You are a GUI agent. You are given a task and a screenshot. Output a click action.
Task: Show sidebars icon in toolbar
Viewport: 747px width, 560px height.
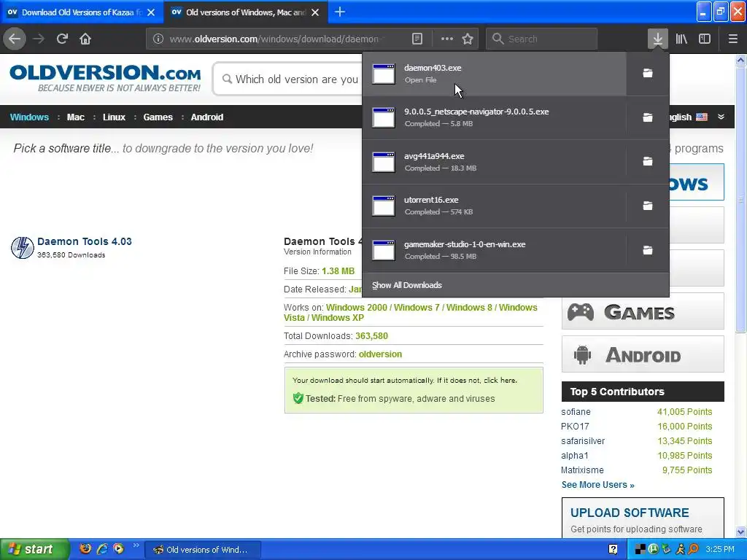[x=705, y=39]
